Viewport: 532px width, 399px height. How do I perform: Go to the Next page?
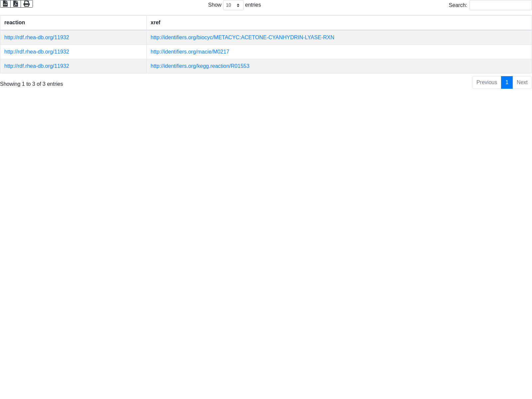click(522, 82)
